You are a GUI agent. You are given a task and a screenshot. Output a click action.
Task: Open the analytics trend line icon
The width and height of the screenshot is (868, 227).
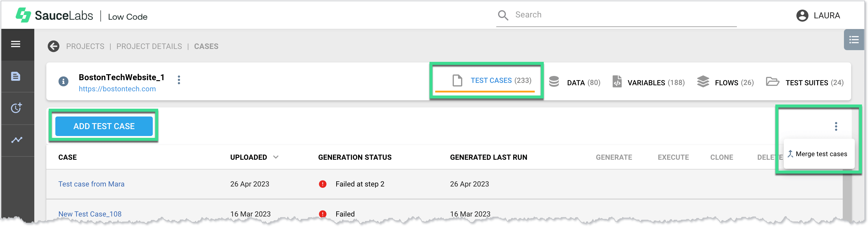[17, 140]
